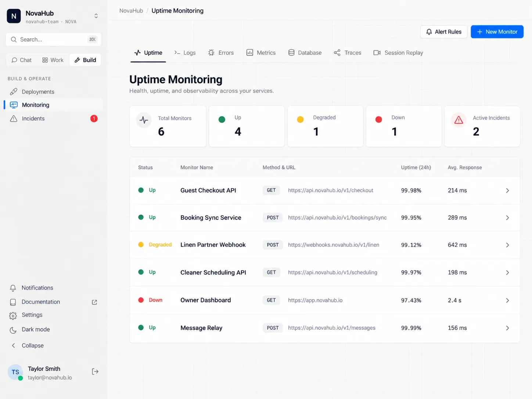Create a New Monitor

[x=497, y=32]
